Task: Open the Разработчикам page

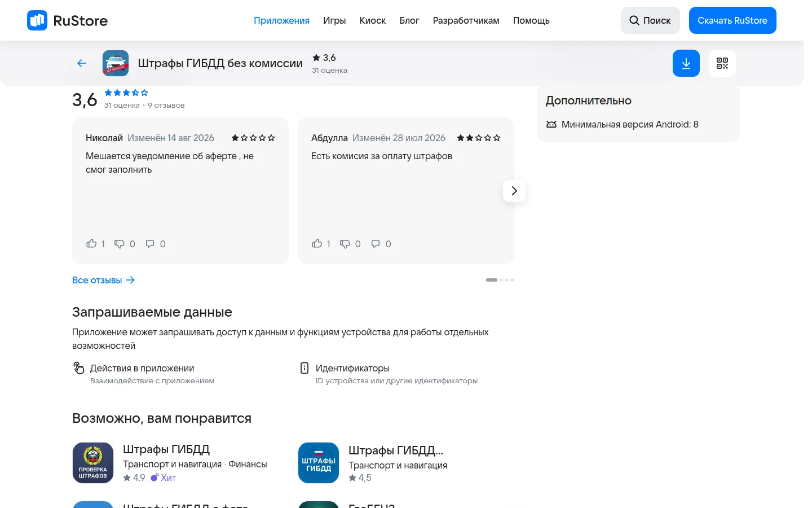Action: [466, 20]
